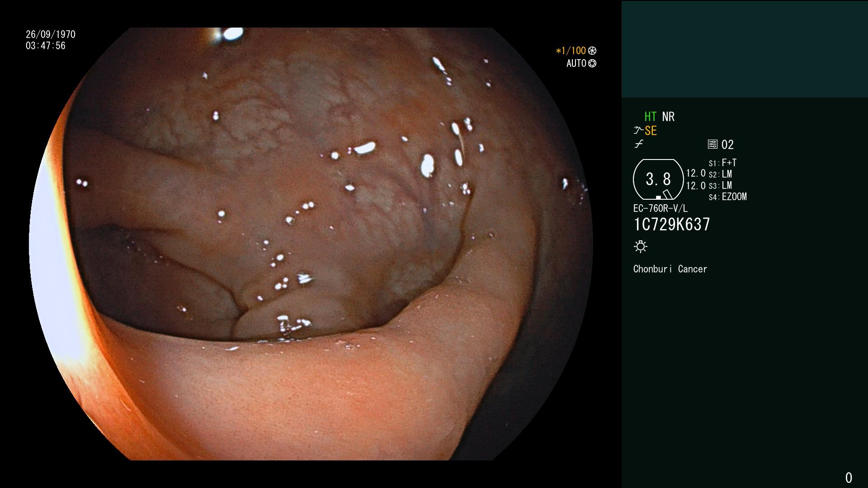The height and width of the screenshot is (488, 868).
Task: Click the S3: LM switch assignment
Action: tap(721, 185)
